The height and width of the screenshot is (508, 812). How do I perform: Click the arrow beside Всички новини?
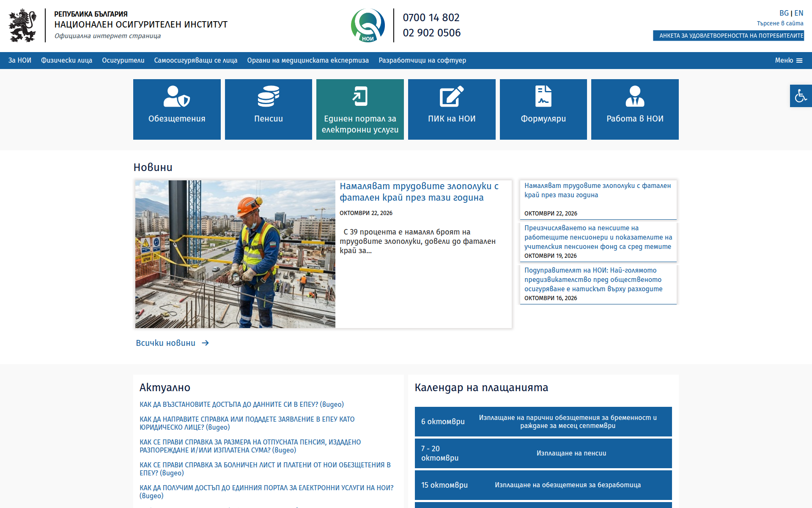click(x=205, y=343)
